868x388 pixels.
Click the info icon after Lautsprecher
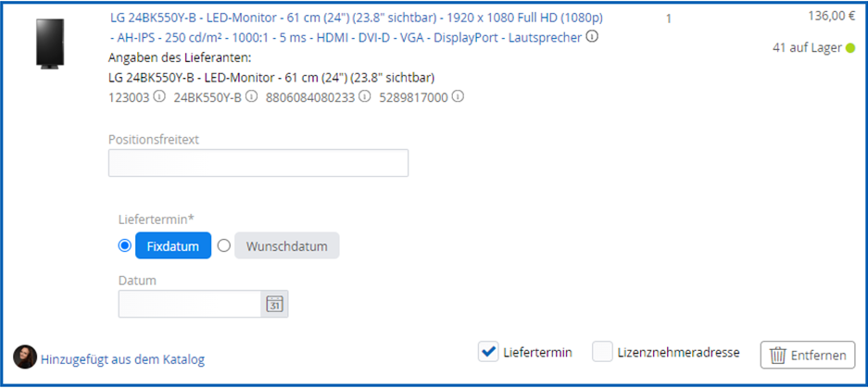[x=593, y=38]
